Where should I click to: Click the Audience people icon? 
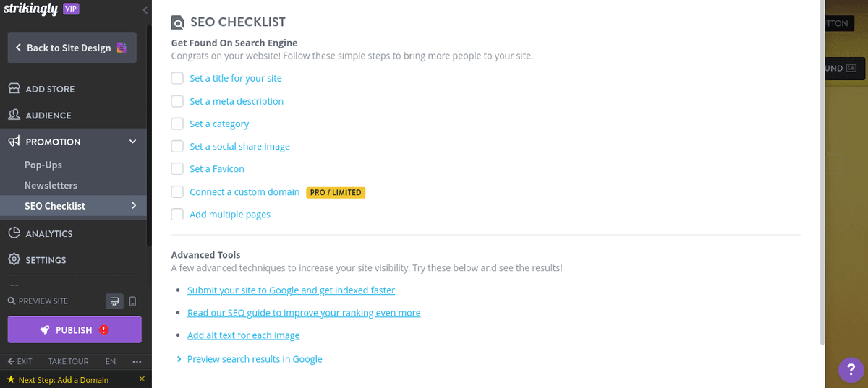pyautogui.click(x=14, y=115)
